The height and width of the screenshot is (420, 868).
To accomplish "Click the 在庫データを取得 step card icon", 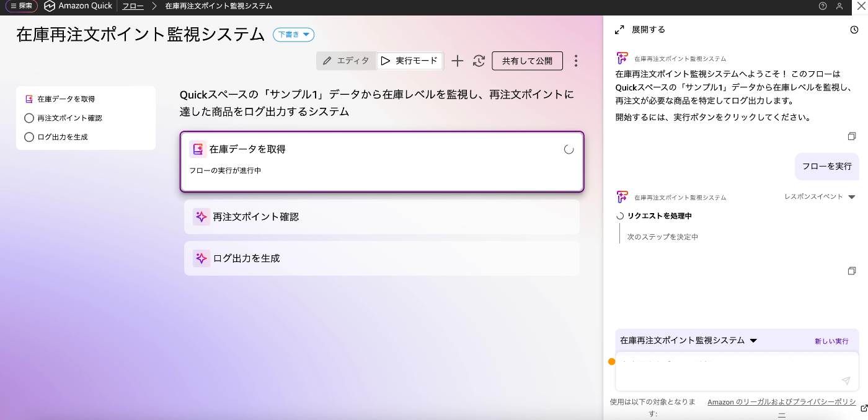I will click(198, 149).
